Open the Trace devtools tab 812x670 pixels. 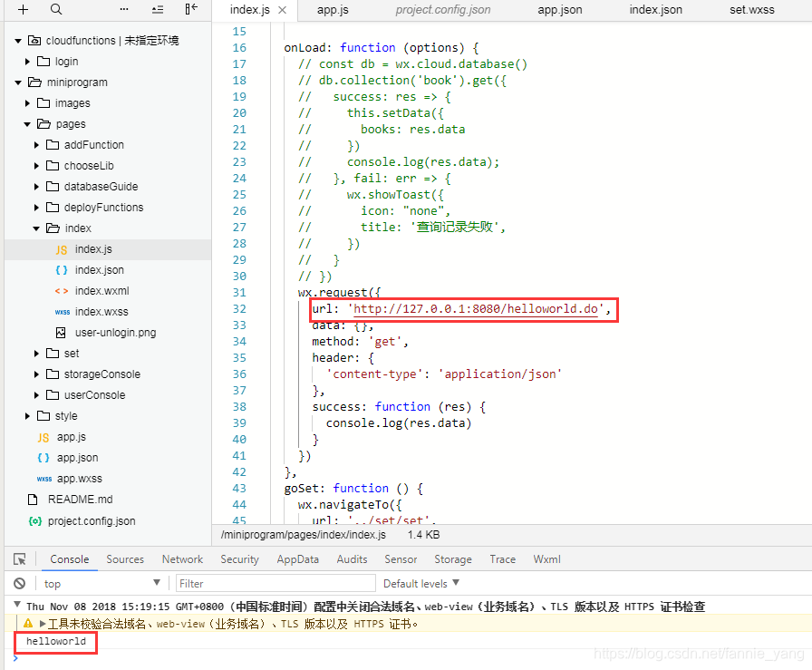click(x=502, y=559)
